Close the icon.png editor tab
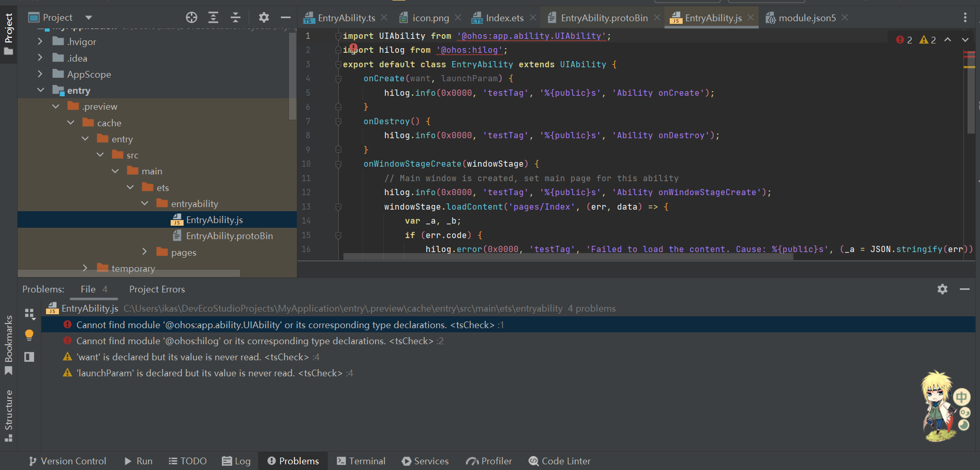This screenshot has height=470, width=980. click(458, 18)
